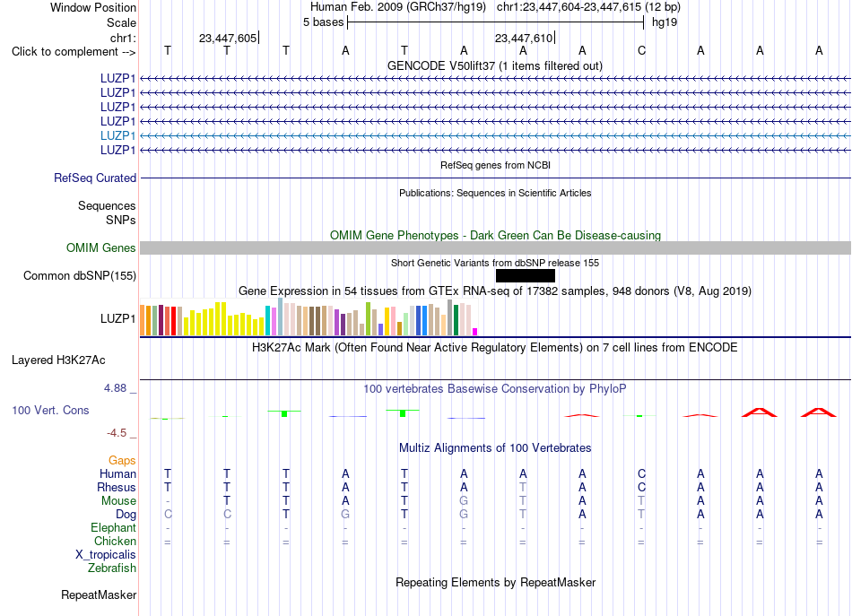Click the RefSeq genes from NCBI title
This screenshot has width=852, height=616.
coord(495,165)
